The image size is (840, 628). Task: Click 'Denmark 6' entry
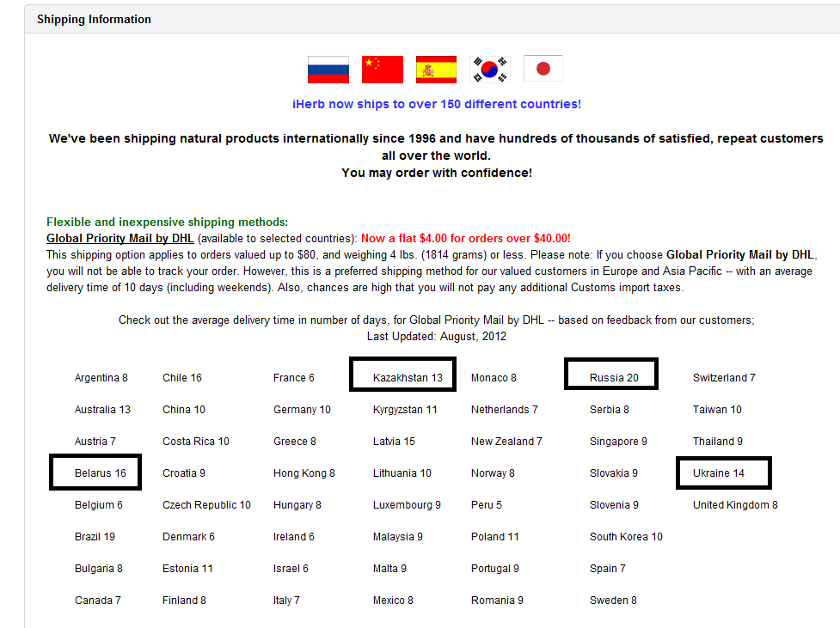point(188,537)
